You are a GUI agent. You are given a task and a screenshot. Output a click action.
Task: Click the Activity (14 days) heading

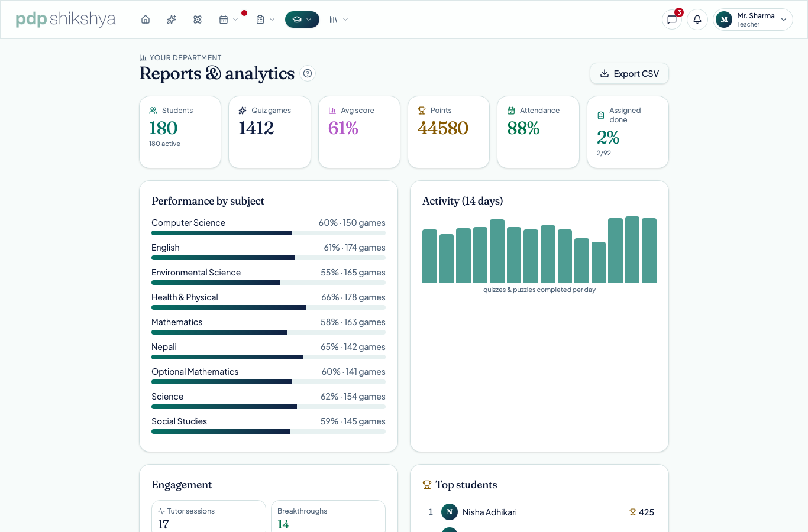point(463,201)
